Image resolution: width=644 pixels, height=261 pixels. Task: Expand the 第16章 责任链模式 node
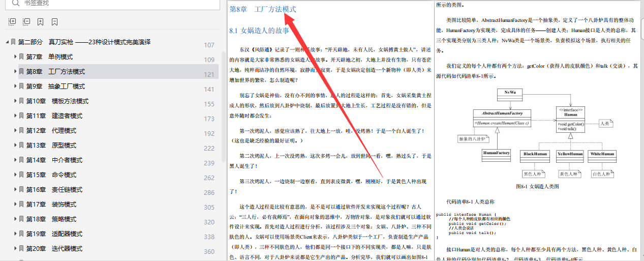coord(15,190)
